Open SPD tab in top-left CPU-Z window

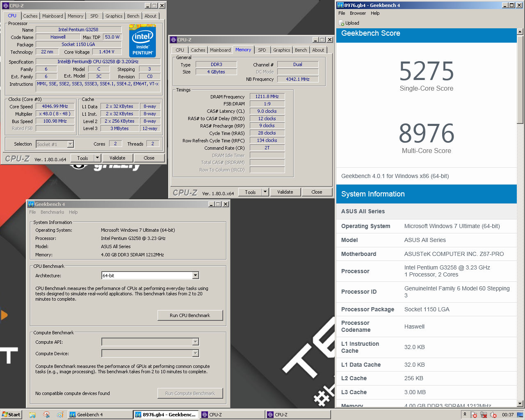point(94,16)
